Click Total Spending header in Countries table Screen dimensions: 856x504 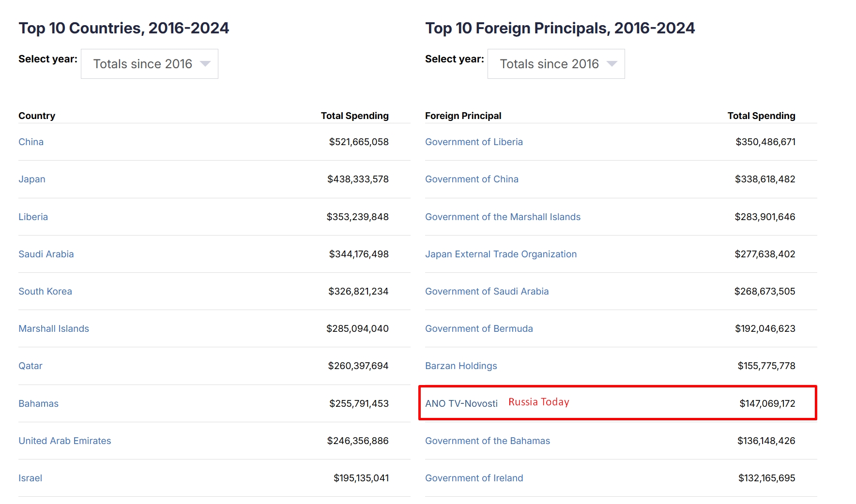[355, 116]
